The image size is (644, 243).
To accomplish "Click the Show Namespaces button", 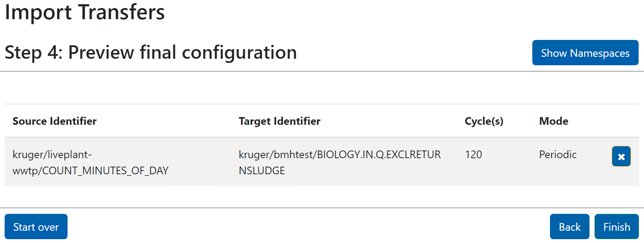I will point(585,53).
